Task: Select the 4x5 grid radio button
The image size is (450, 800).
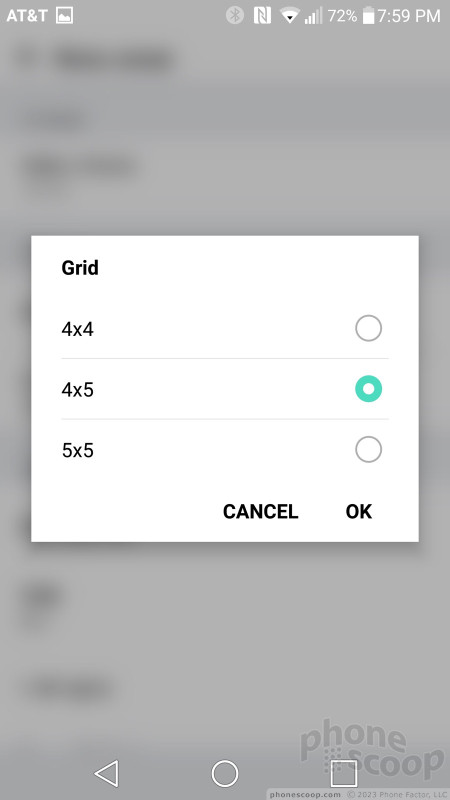Action: pos(368,389)
